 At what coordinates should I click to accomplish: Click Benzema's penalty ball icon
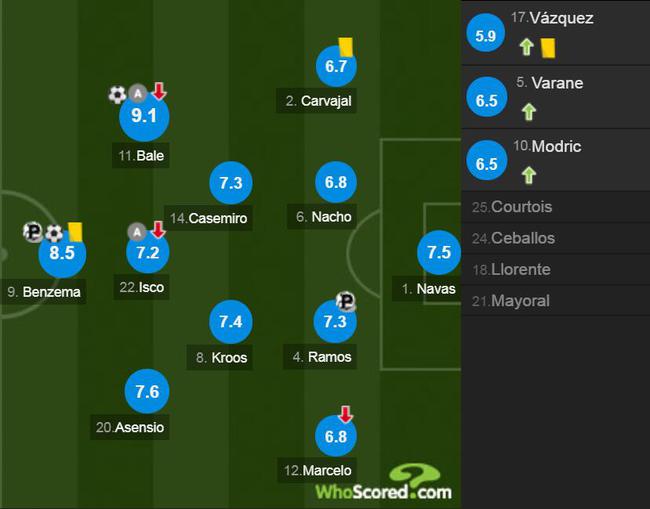(32, 231)
